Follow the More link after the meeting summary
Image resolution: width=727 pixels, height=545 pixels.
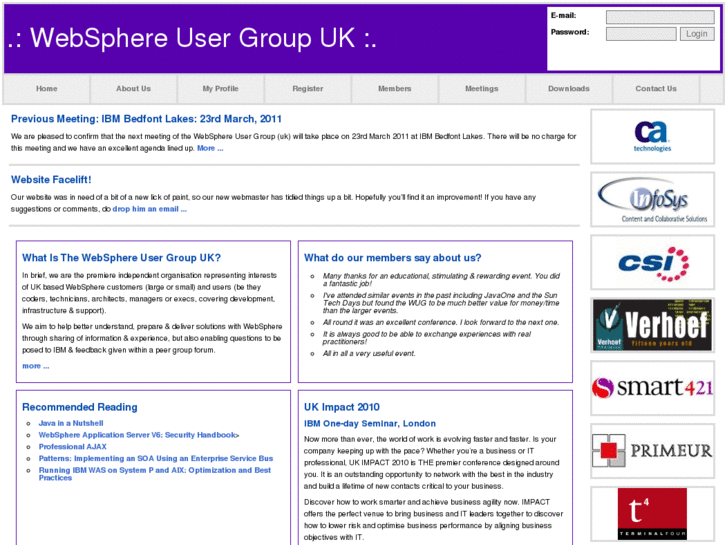[x=210, y=148]
